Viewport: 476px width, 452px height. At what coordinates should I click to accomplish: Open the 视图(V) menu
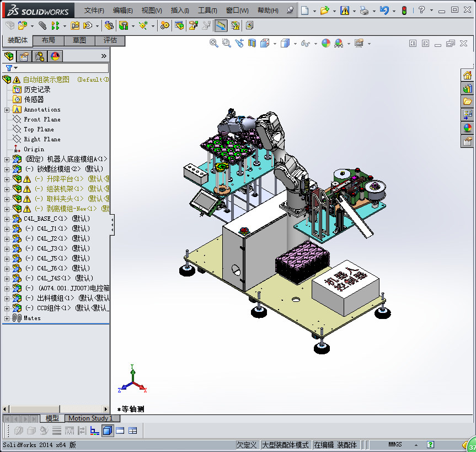pyautogui.click(x=152, y=10)
